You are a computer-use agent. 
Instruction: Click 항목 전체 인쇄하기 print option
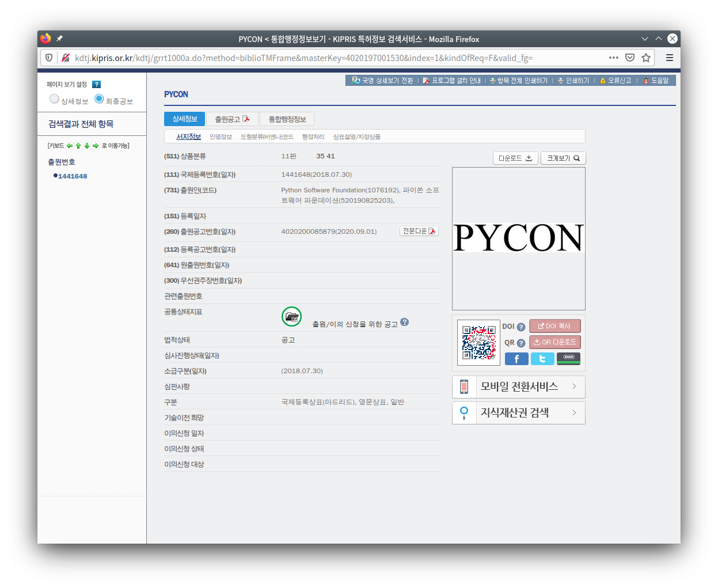coord(519,81)
